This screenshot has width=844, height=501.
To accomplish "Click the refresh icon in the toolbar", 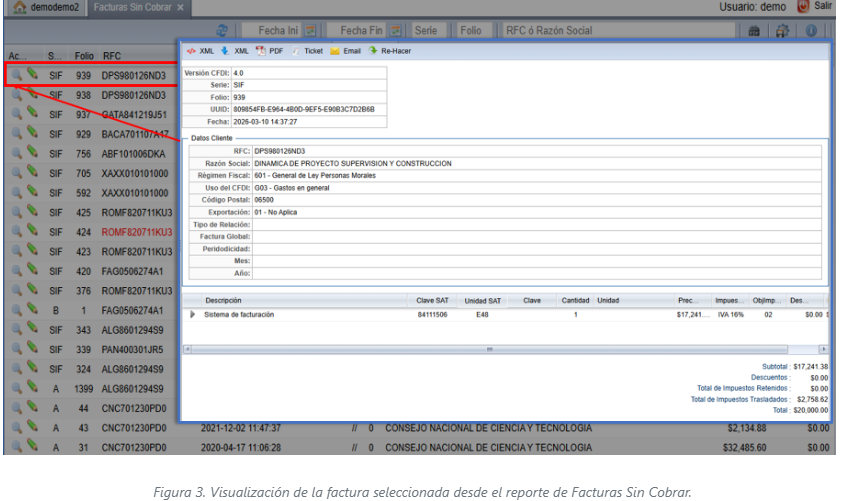I will [222, 31].
